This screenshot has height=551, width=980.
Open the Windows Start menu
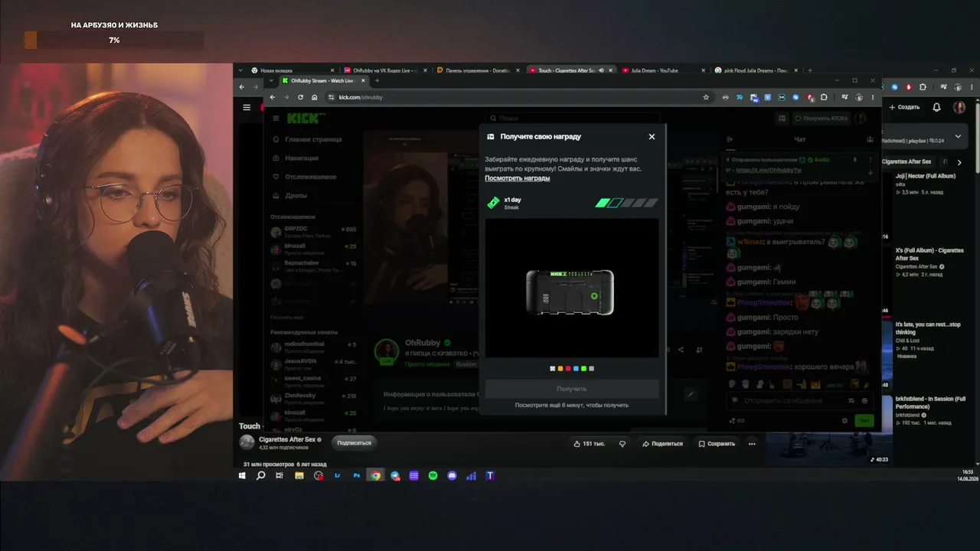pos(242,475)
